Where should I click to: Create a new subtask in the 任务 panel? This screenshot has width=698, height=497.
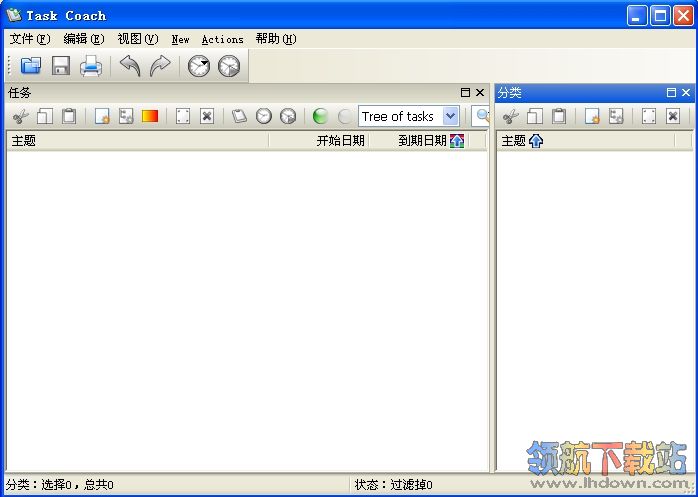point(126,117)
